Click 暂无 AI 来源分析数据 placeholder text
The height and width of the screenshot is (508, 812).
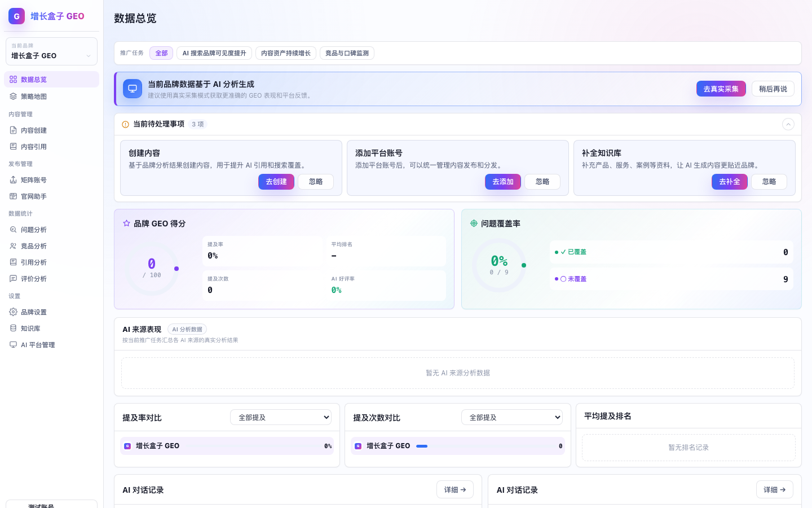click(x=458, y=373)
